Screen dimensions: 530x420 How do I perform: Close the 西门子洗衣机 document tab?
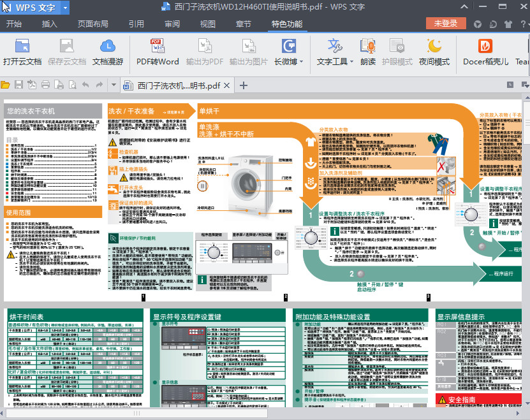pyautogui.click(x=227, y=85)
